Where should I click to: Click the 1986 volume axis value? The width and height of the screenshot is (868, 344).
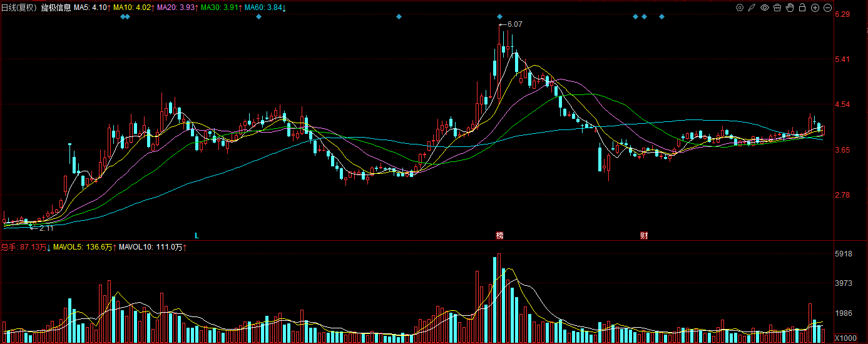point(844,313)
